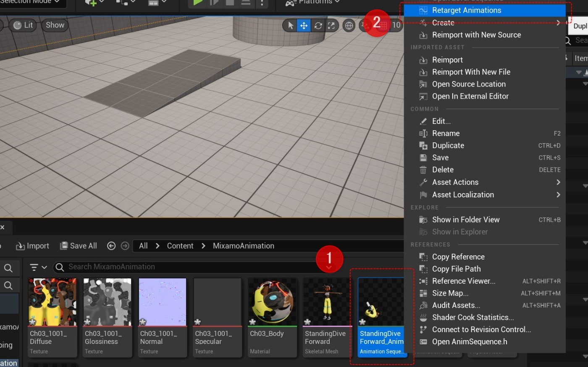Expand the Asset Actions submenu
The height and width of the screenshot is (367, 588).
coord(485,182)
